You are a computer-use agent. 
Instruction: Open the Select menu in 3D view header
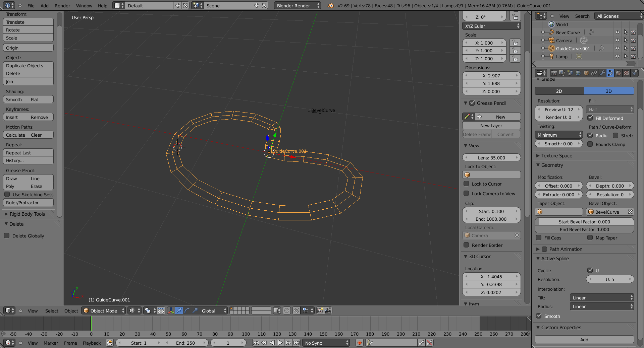point(52,310)
